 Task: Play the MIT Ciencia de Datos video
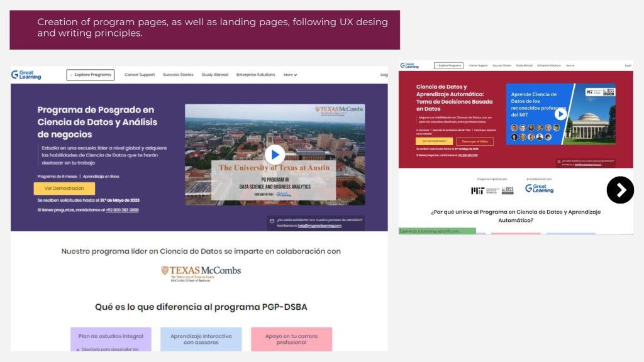(560, 114)
